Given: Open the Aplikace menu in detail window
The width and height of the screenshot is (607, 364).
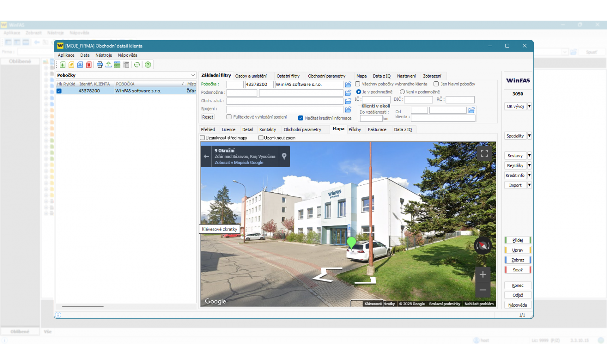Looking at the screenshot, I should pos(66,55).
